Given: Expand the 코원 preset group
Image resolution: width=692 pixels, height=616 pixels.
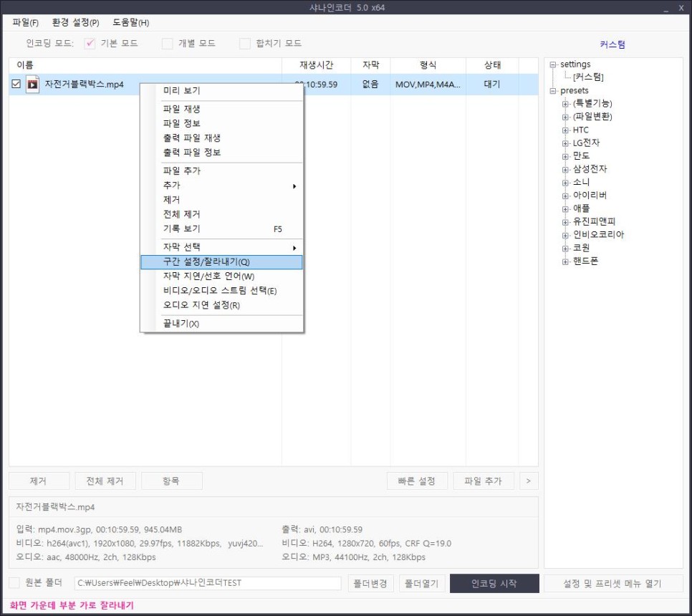Looking at the screenshot, I should (565, 249).
